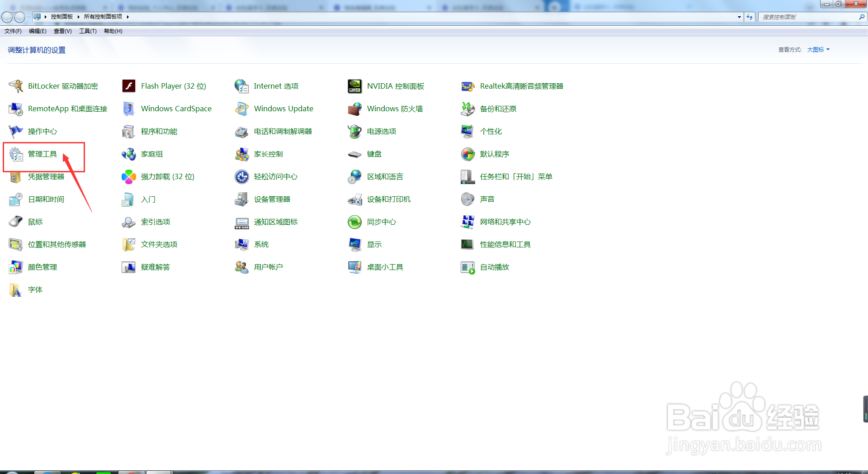This screenshot has height=474, width=868.
Task: Expand the arrow after 控制面板 breadcrumb
Action: [78, 17]
